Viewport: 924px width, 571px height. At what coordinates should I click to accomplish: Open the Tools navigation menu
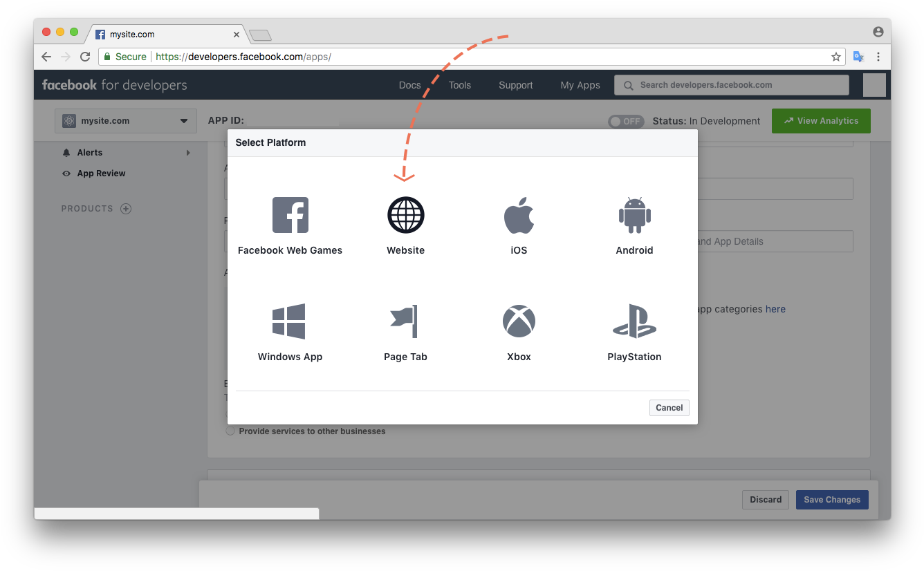click(x=459, y=85)
